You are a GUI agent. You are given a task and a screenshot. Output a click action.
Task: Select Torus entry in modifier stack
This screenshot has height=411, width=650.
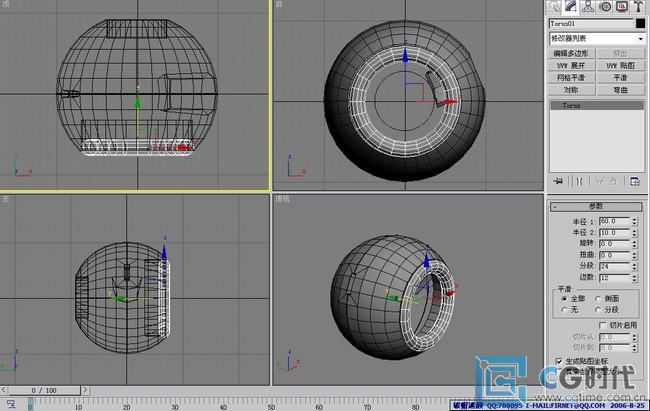tap(597, 106)
